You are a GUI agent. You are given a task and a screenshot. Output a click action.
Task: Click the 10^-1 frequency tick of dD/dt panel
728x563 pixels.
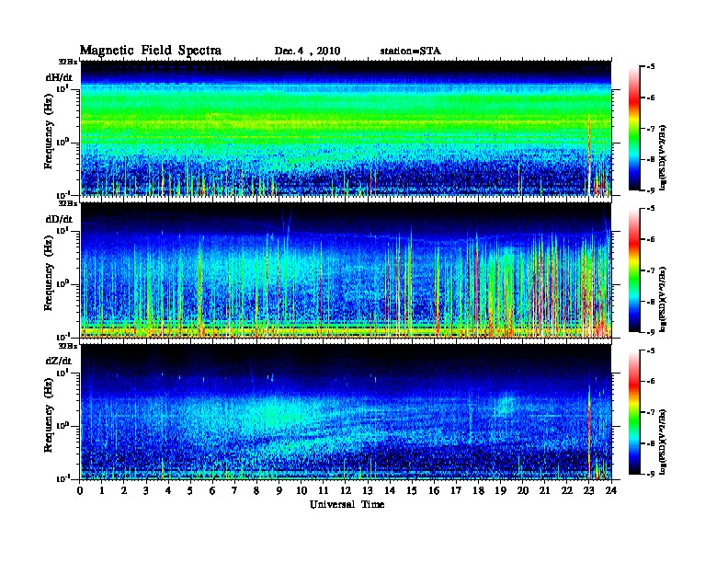click(x=63, y=337)
